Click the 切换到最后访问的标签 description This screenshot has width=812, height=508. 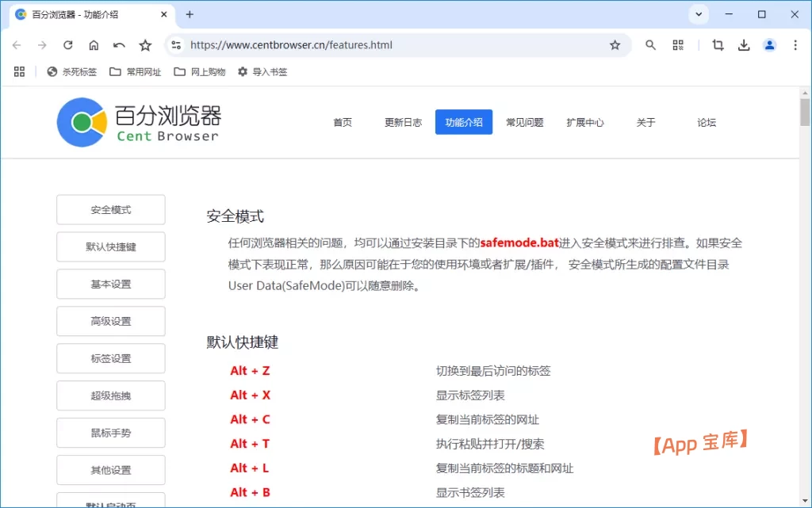pos(493,371)
